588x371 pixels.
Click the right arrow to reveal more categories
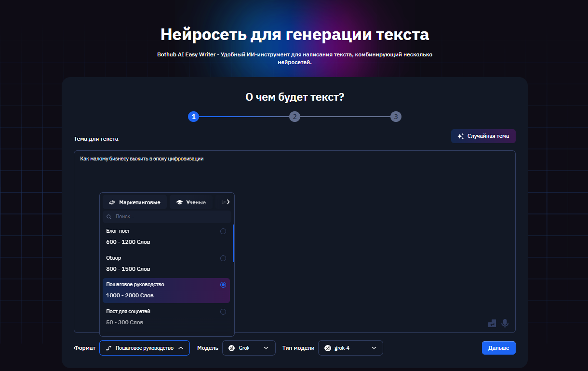pos(229,202)
